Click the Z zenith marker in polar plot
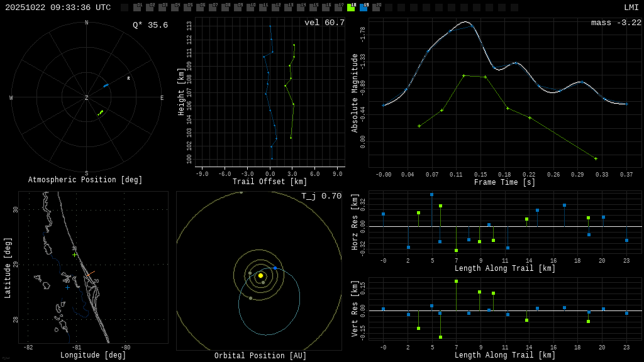This screenshot has height=362, width=644. (87, 98)
